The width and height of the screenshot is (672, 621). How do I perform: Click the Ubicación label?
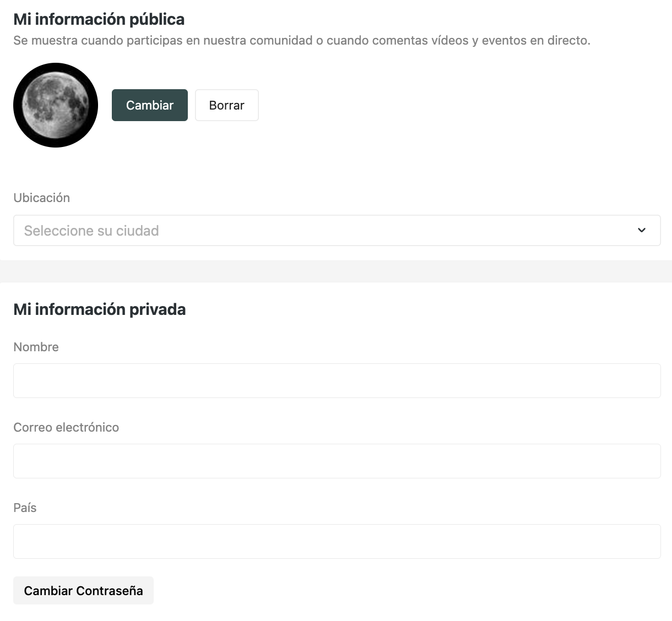pos(42,198)
